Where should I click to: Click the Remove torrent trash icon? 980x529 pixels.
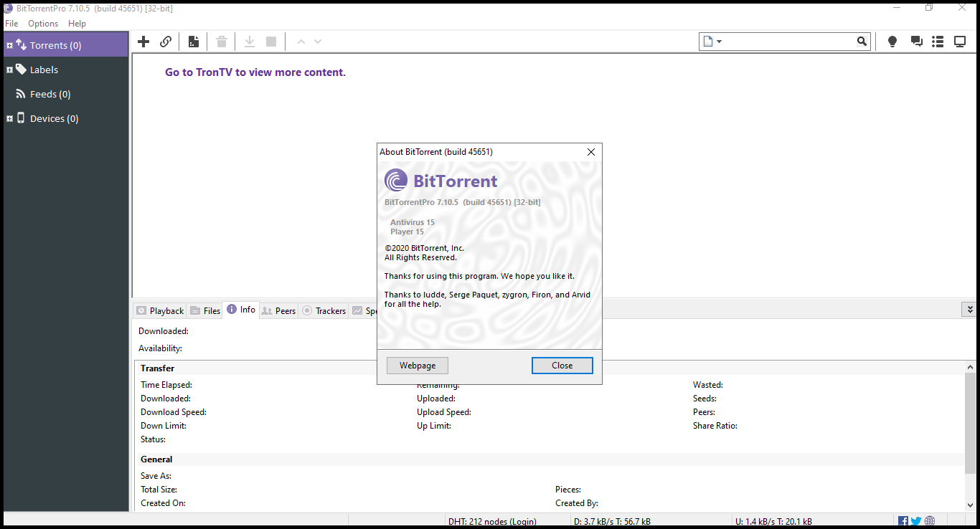[x=222, y=42]
